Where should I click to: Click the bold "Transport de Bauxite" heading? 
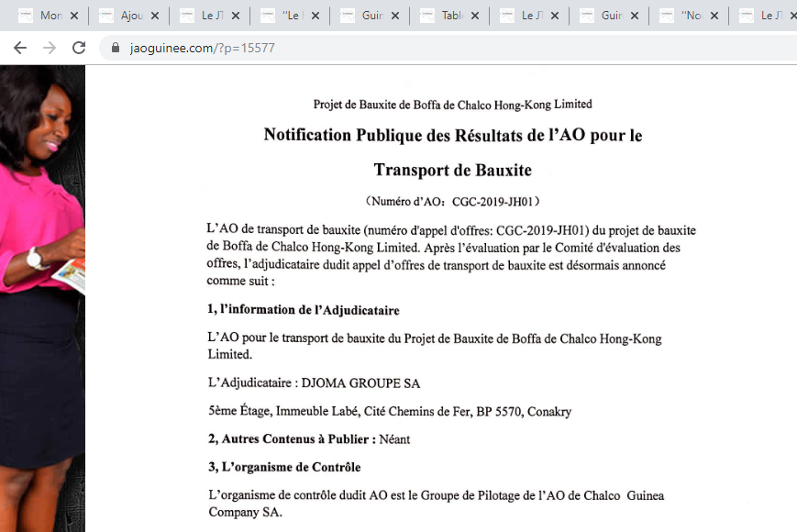coord(453,170)
